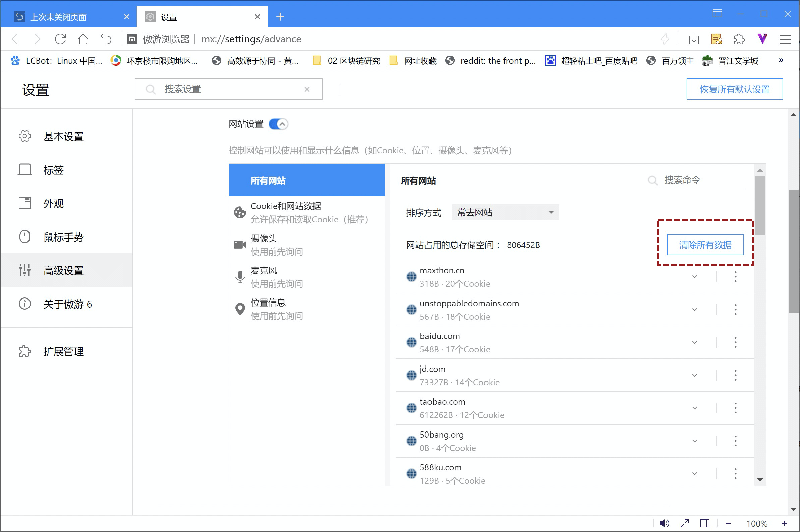Open more options for unstoppabledomains.com
This screenshot has height=532, width=800.
[736, 310]
